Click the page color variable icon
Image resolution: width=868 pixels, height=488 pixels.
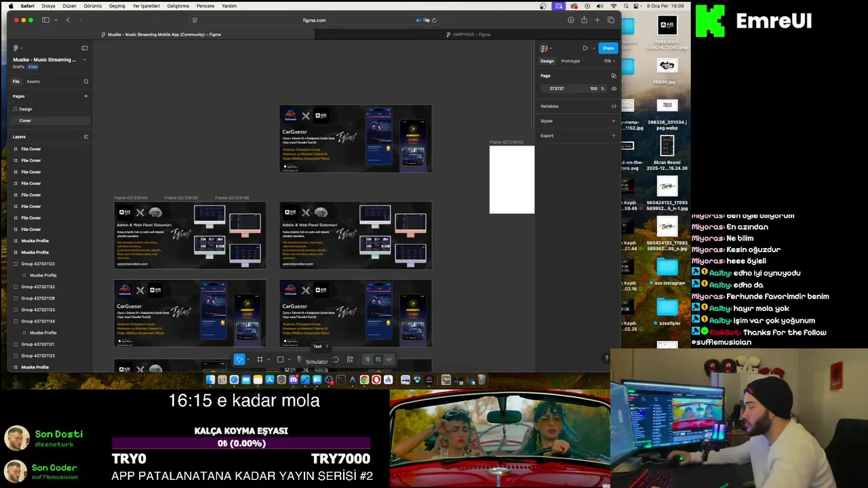pyautogui.click(x=614, y=76)
